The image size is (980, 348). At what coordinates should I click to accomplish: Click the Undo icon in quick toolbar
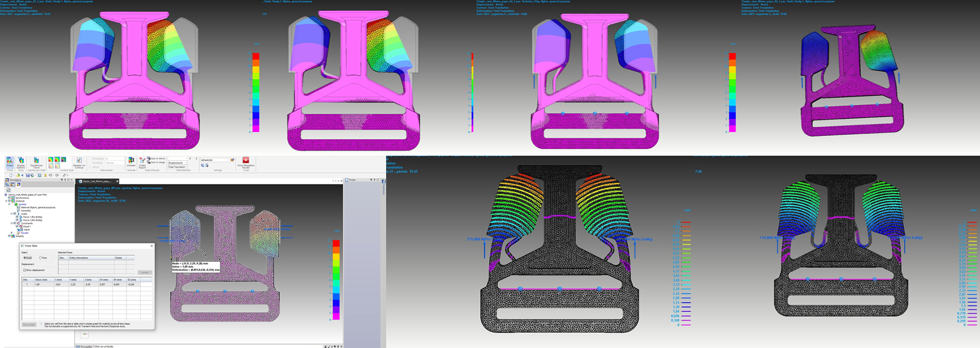(x=50, y=175)
